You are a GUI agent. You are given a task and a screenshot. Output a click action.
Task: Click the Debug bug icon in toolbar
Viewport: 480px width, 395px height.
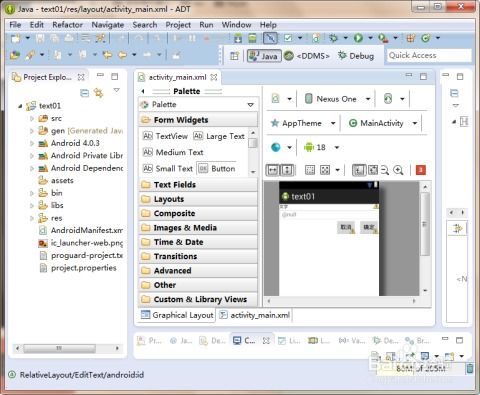[333, 38]
